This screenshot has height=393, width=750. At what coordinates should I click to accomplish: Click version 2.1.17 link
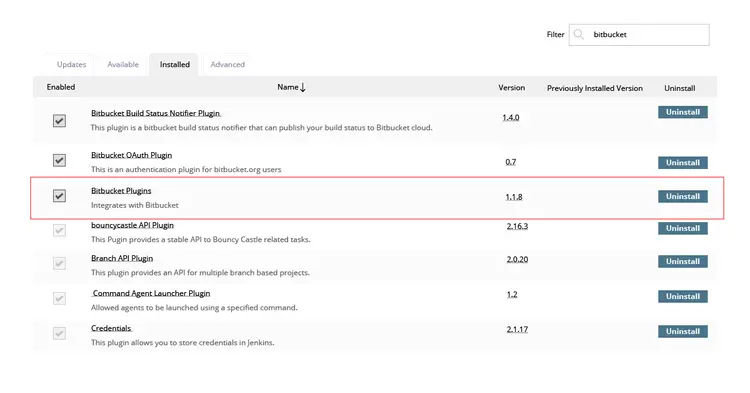point(517,329)
